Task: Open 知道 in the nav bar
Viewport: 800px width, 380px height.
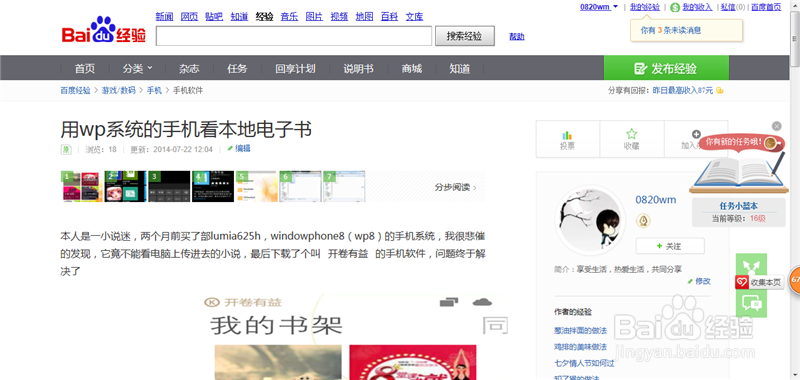Action: [460, 68]
